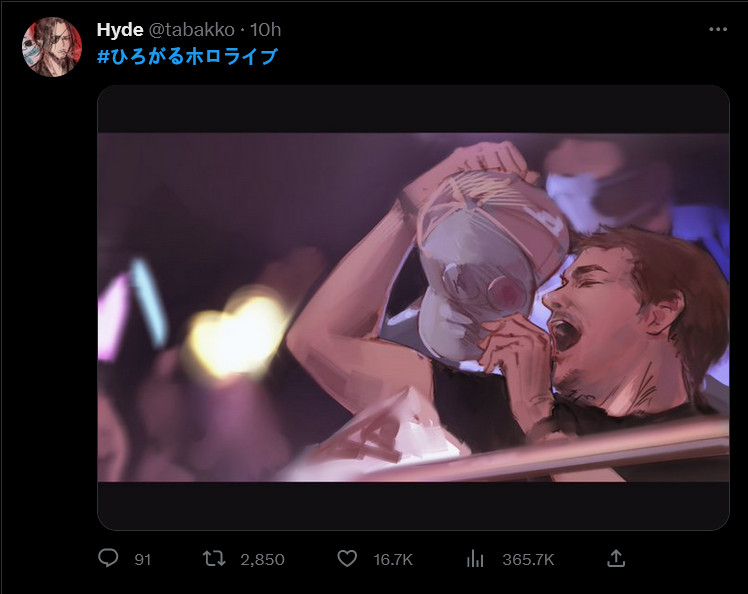
Task: Click the 16.7K likes count
Action: tap(393, 560)
